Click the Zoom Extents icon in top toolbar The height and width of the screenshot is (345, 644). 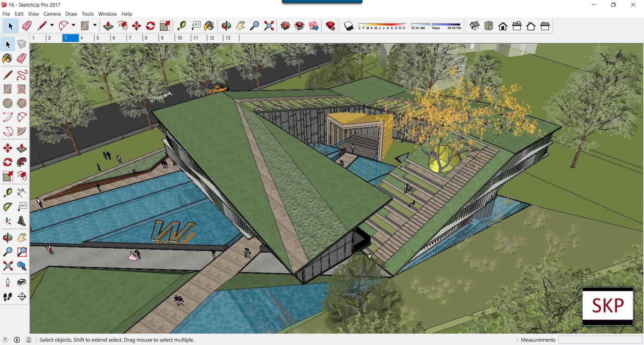pyautogui.click(x=269, y=26)
